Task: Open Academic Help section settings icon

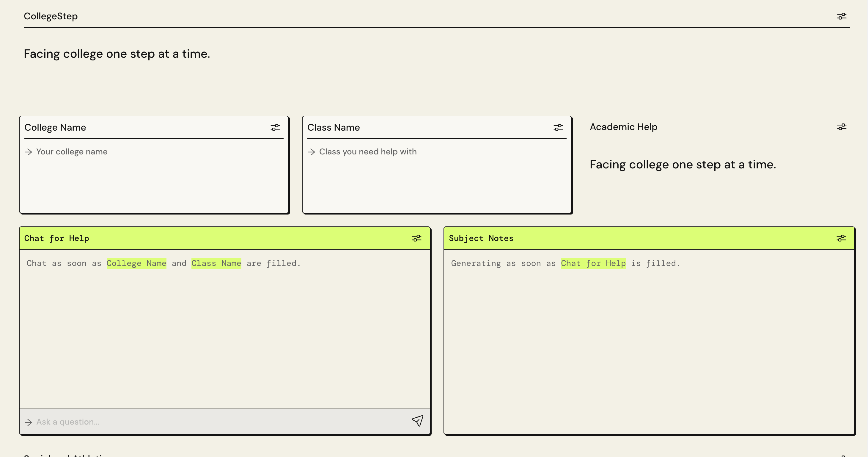Action: click(x=841, y=127)
